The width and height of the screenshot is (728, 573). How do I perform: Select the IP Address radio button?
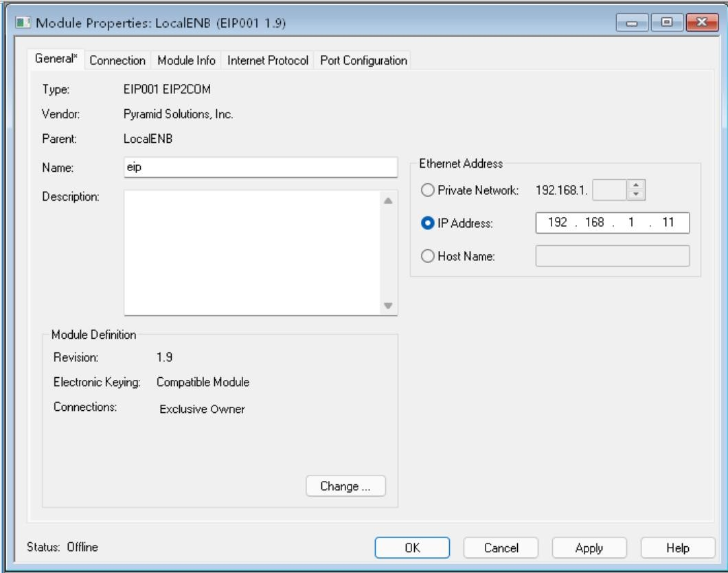427,223
